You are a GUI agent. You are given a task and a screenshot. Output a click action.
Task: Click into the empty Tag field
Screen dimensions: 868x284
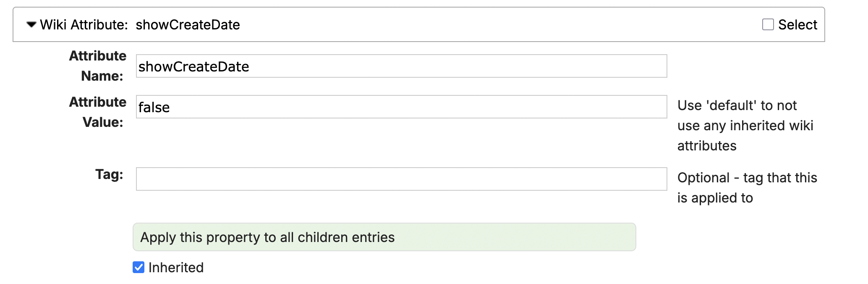click(x=401, y=179)
